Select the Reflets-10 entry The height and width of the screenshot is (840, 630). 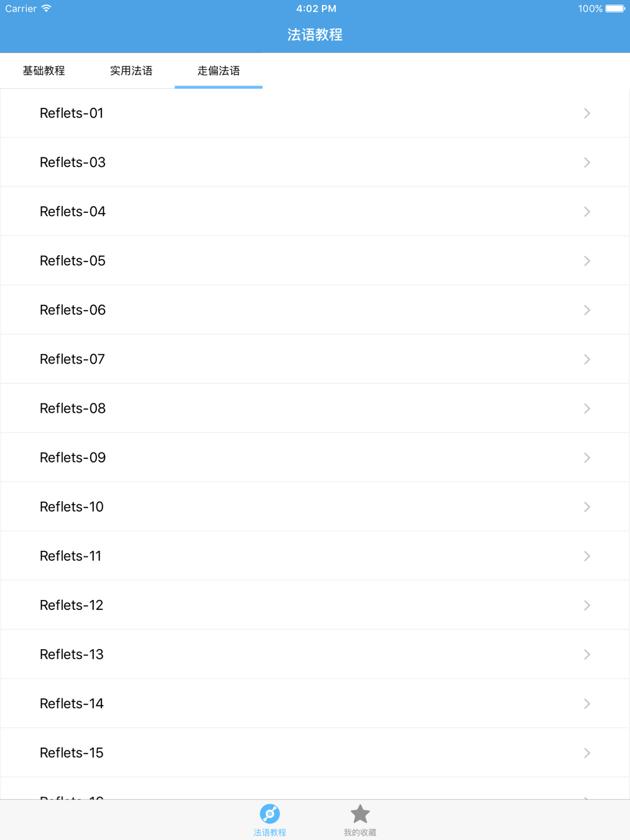pyautogui.click(x=315, y=507)
